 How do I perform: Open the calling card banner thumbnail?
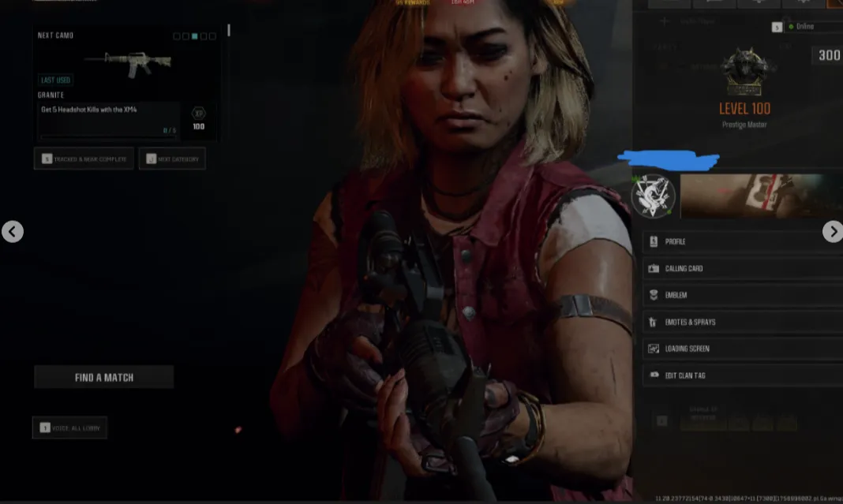pos(761,196)
